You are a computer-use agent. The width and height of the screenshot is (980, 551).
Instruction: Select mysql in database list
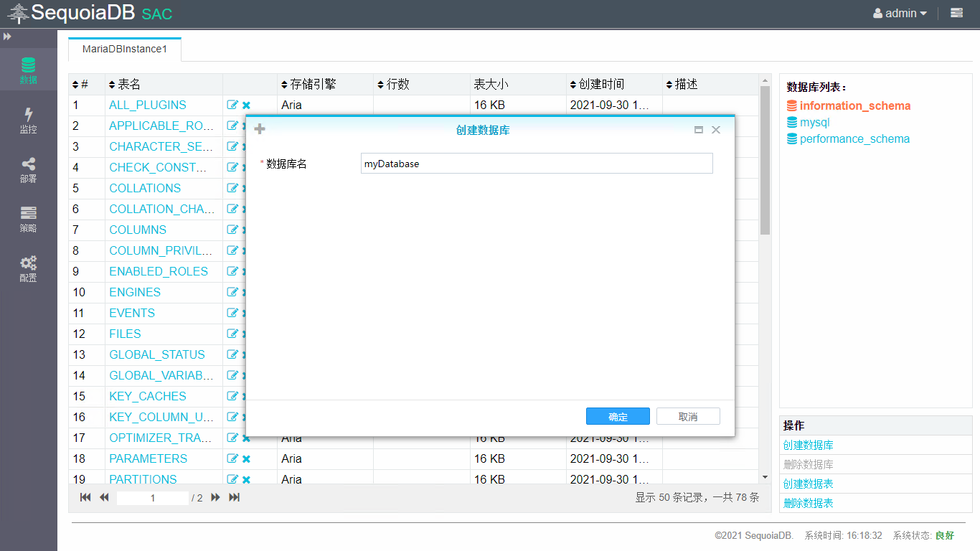point(814,123)
